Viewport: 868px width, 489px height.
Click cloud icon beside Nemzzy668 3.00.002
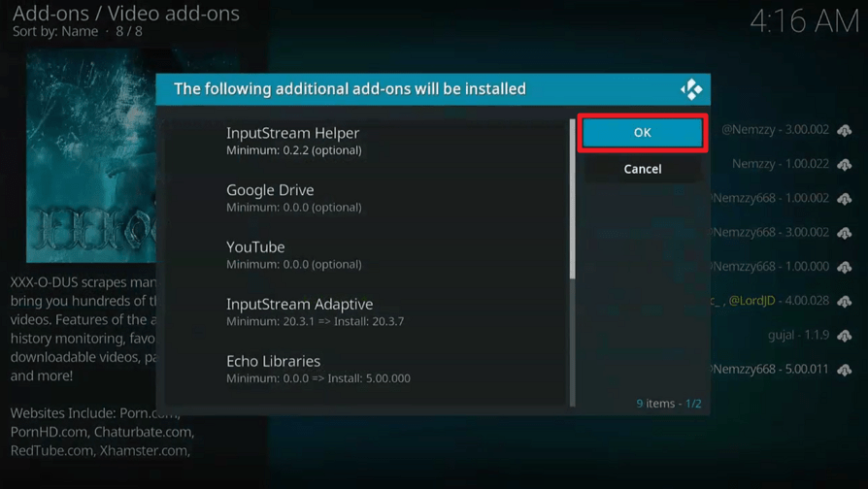click(844, 233)
